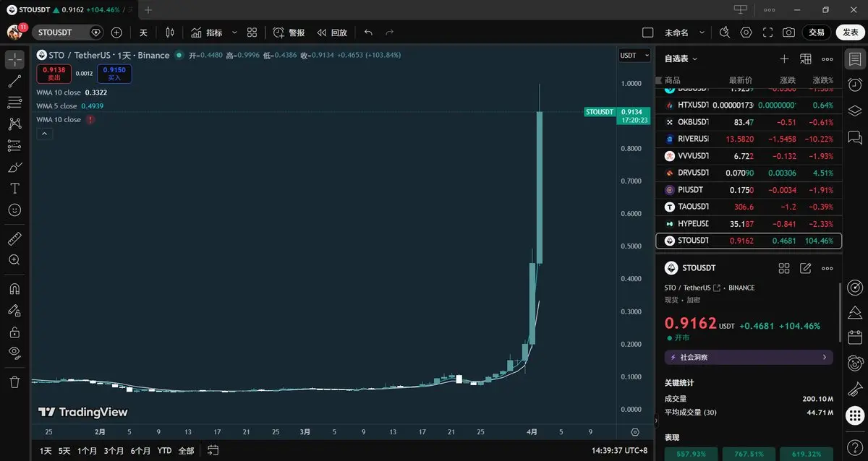The width and height of the screenshot is (868, 461).
Task: Undo the last chart action
Action: (x=369, y=33)
